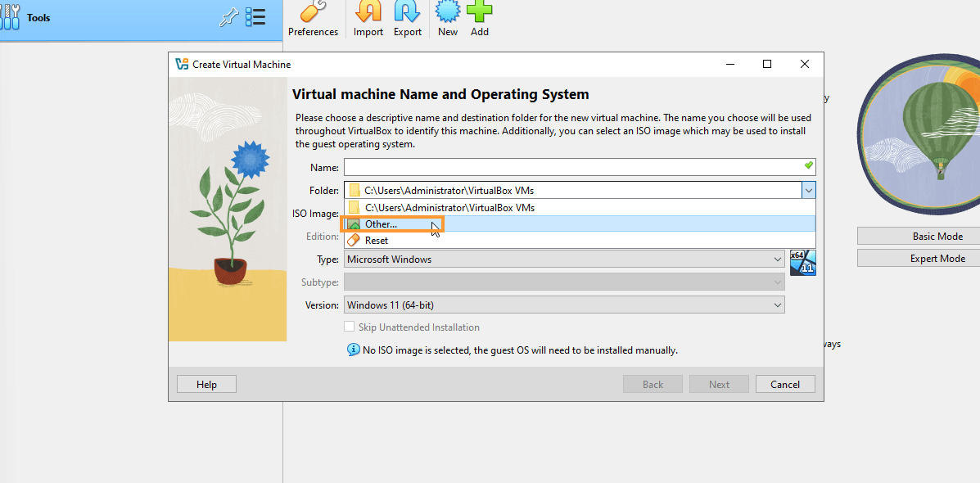Image resolution: width=980 pixels, height=483 pixels.
Task: Open the Type dropdown showing Microsoft Windows
Action: pos(564,260)
